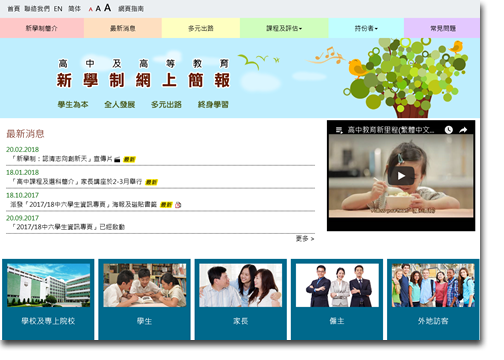Open news 家長講座於2-3月舉行

[77, 182]
